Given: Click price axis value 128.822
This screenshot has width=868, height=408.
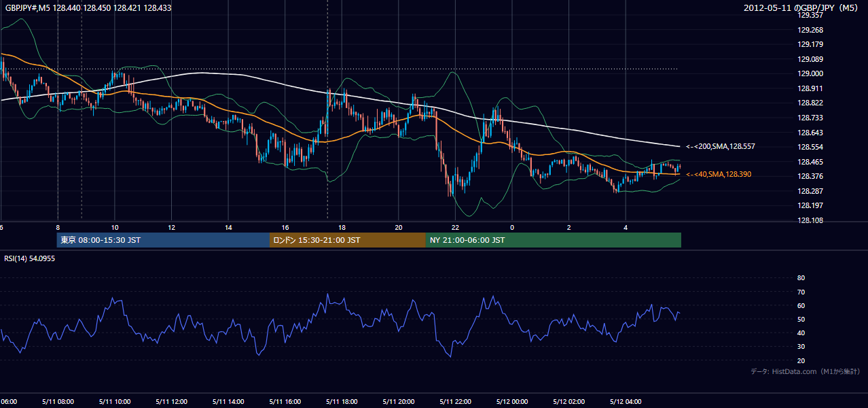Looking at the screenshot, I should pyautogui.click(x=810, y=103).
